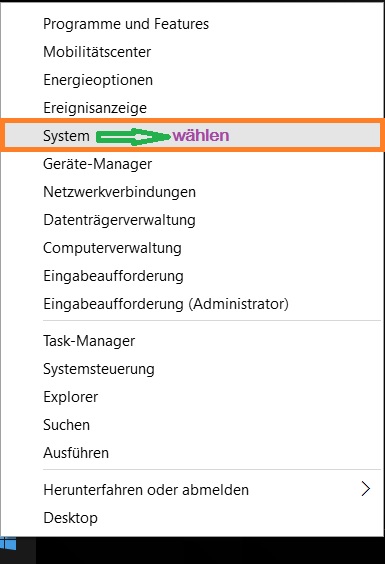The width and height of the screenshot is (385, 564).
Task: Launch Explorer from the menu
Action: [x=71, y=397]
